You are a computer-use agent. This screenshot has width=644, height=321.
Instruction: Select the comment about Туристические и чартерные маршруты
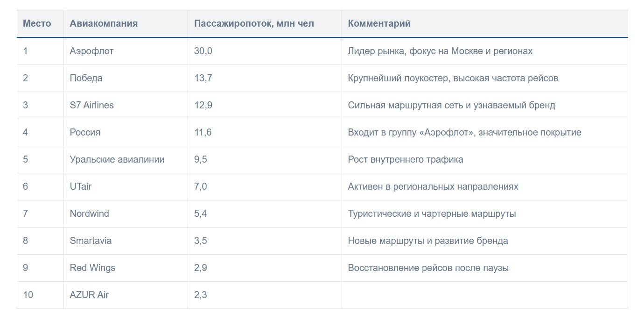tap(432, 214)
